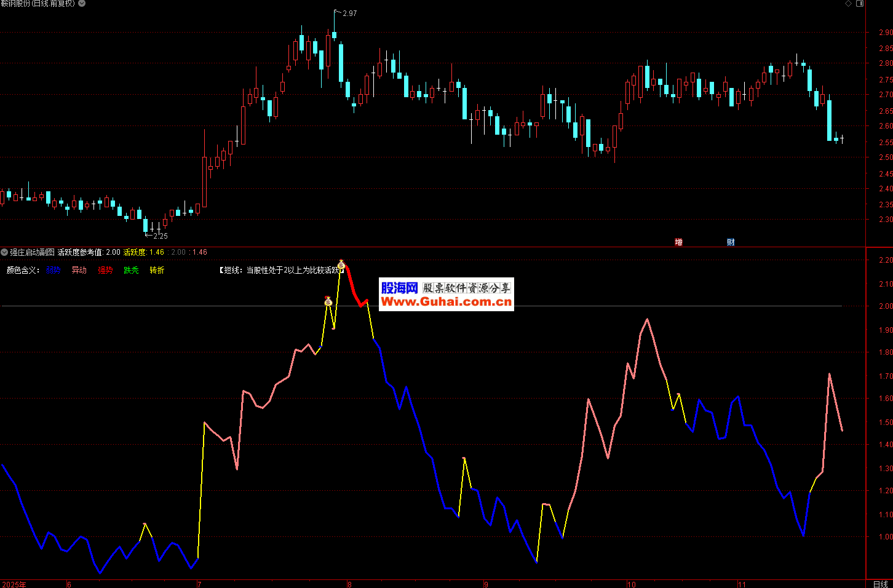
Task: Click the red 强势 color legend
Action: click(105, 271)
